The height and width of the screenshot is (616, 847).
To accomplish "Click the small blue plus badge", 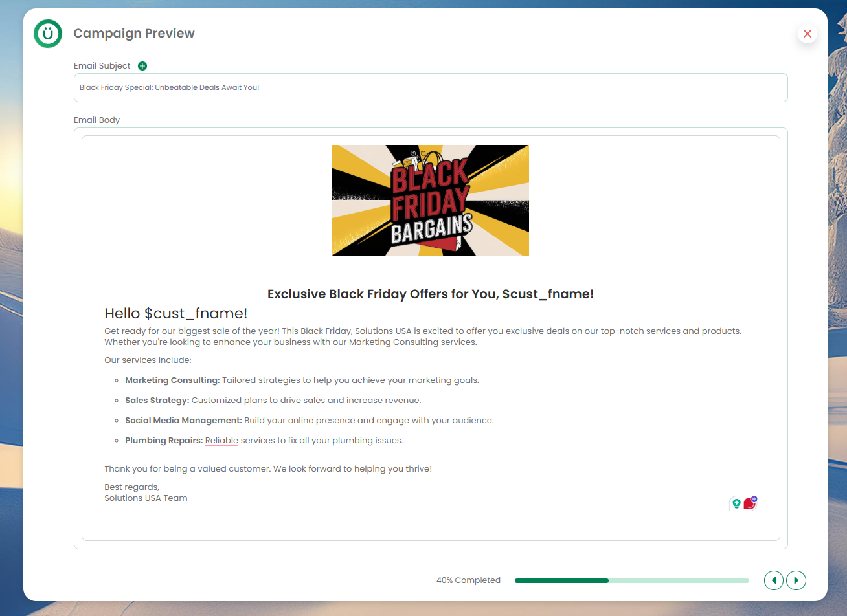I will coord(754,499).
